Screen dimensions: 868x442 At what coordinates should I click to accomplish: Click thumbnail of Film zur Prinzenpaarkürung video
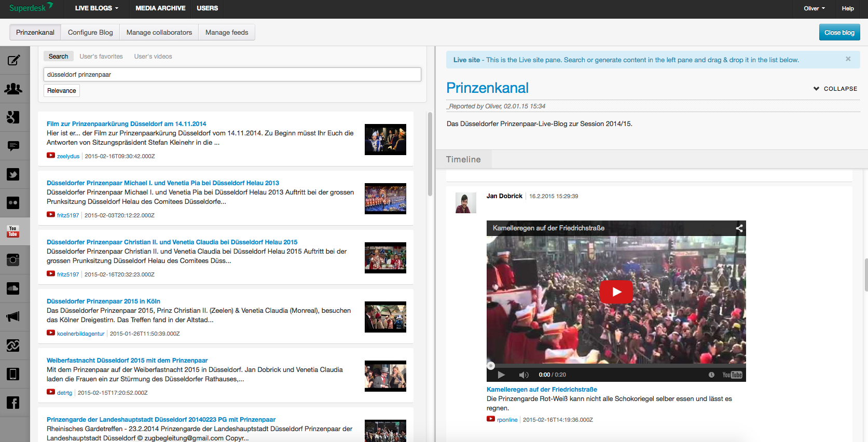coord(385,140)
